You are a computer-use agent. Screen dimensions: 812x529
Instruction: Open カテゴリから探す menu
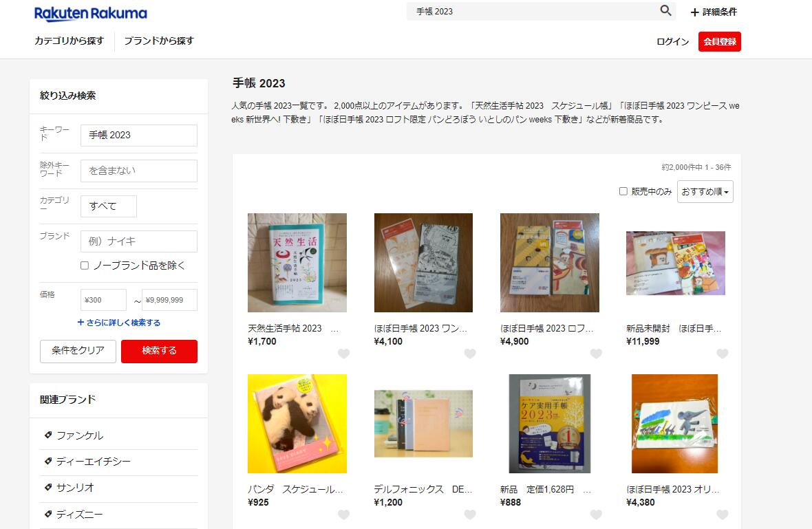pos(70,41)
